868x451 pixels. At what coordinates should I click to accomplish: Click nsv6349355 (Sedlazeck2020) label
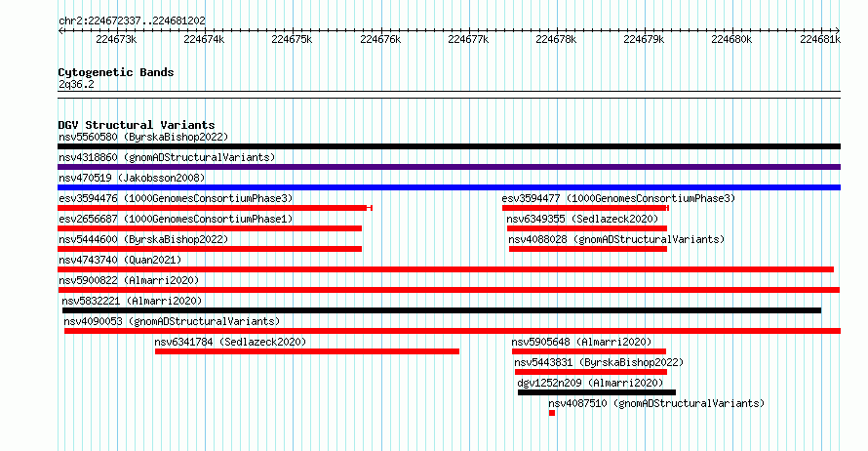(x=582, y=219)
